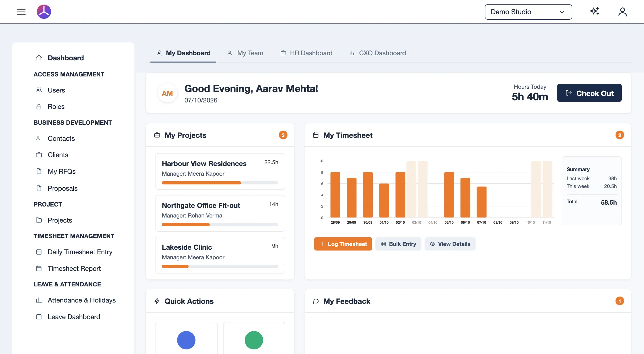Viewport: 644px width, 354px height.
Task: Click the Timesheet Report calendar icon
Action: (x=39, y=268)
